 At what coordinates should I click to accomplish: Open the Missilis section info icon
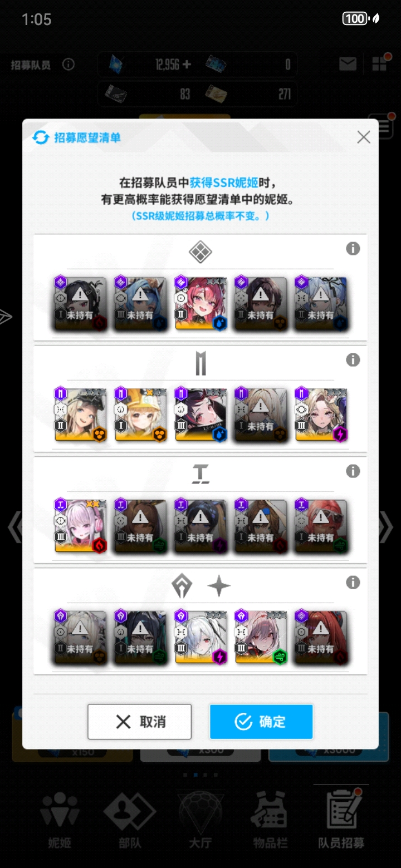tap(353, 360)
